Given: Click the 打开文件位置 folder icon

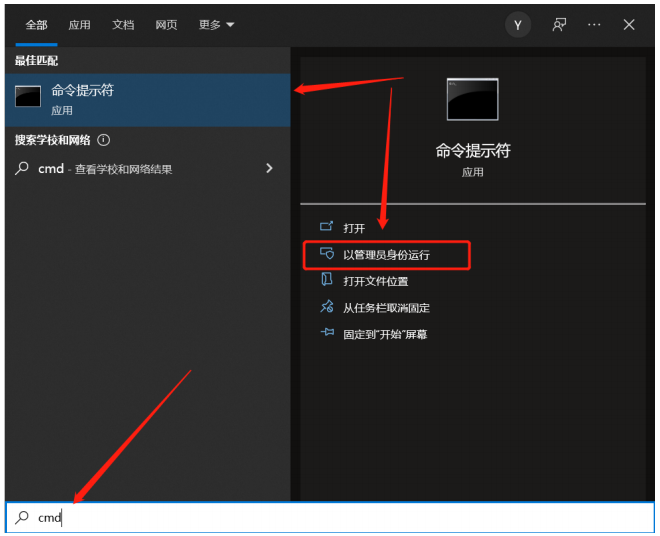Looking at the screenshot, I should [x=327, y=279].
